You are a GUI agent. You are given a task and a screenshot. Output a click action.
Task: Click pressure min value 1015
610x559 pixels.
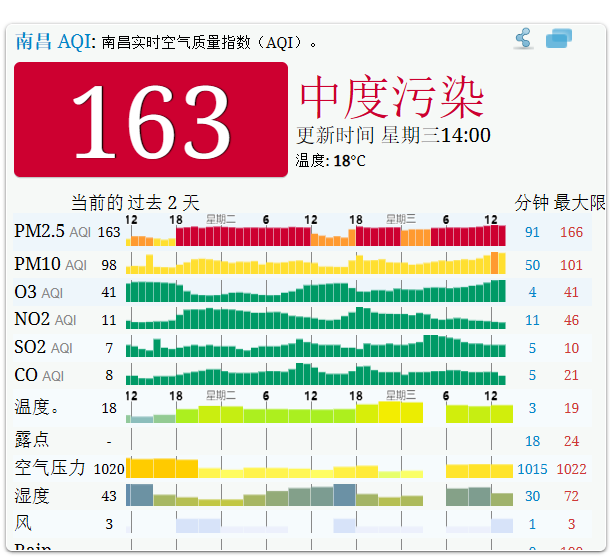(x=532, y=469)
